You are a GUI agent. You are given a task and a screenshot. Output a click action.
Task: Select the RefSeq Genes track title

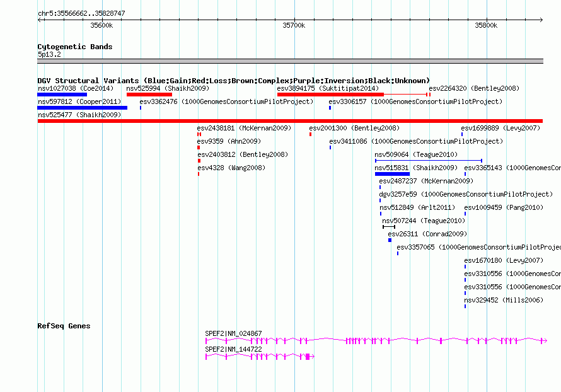[x=64, y=326]
